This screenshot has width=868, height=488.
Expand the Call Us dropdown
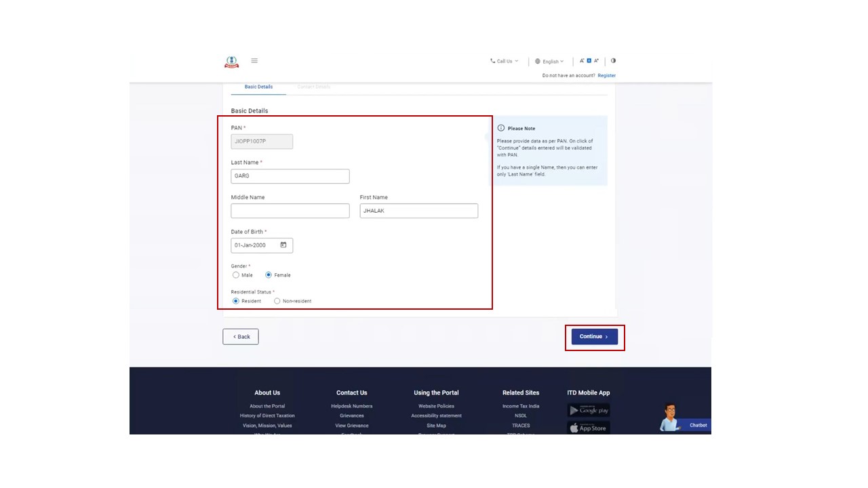tap(504, 62)
